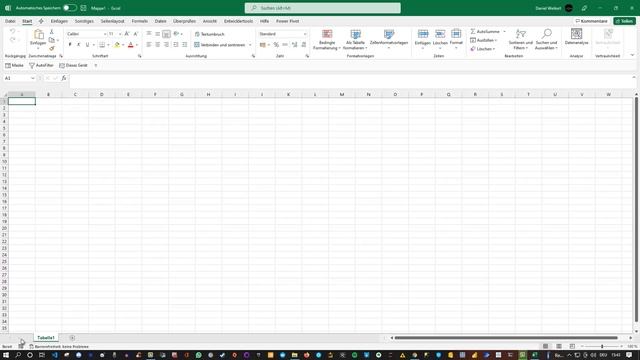Switch to the Formeln tab
Viewport: 640px width, 360px height.
(140, 21)
